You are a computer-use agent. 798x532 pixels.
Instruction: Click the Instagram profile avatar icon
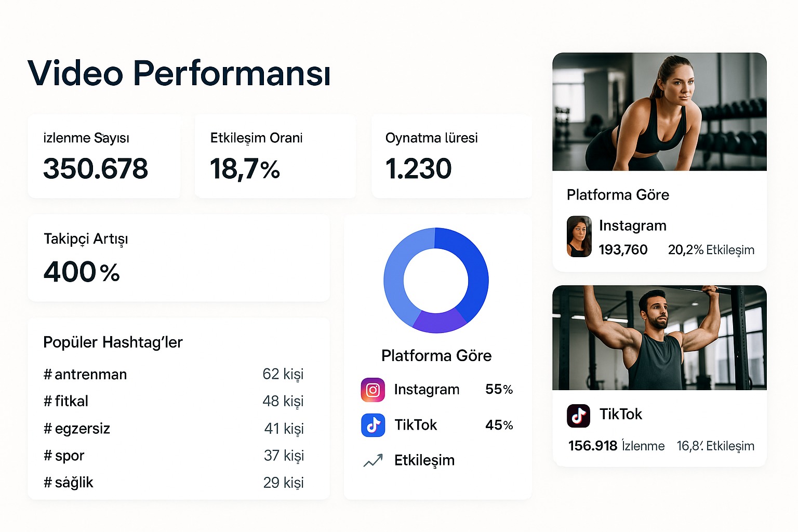pos(579,236)
